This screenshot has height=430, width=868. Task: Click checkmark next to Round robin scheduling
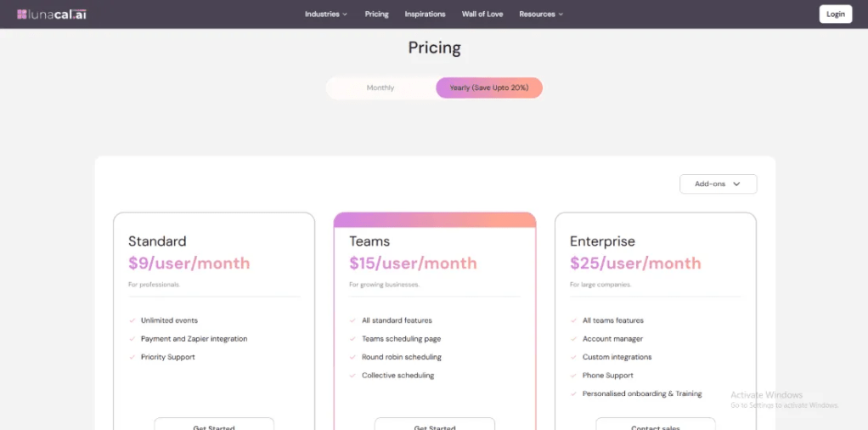(352, 357)
